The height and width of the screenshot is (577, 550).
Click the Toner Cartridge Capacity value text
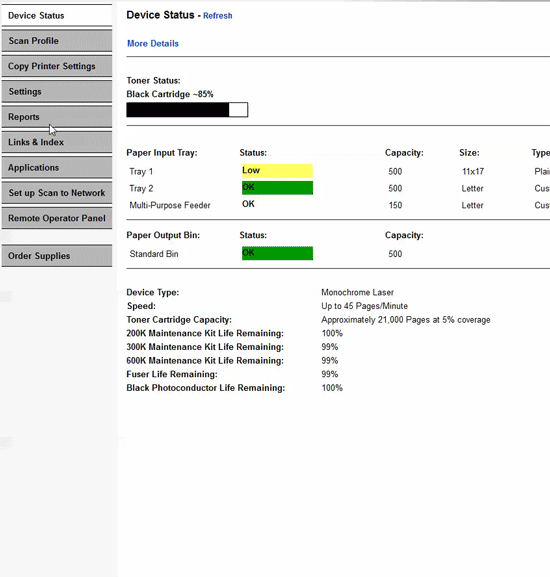405,320
